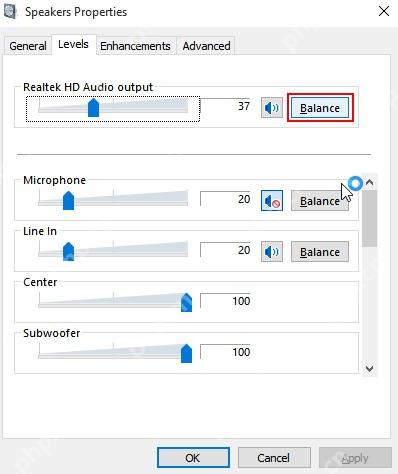Click the Center level slider thumb

[186, 302]
